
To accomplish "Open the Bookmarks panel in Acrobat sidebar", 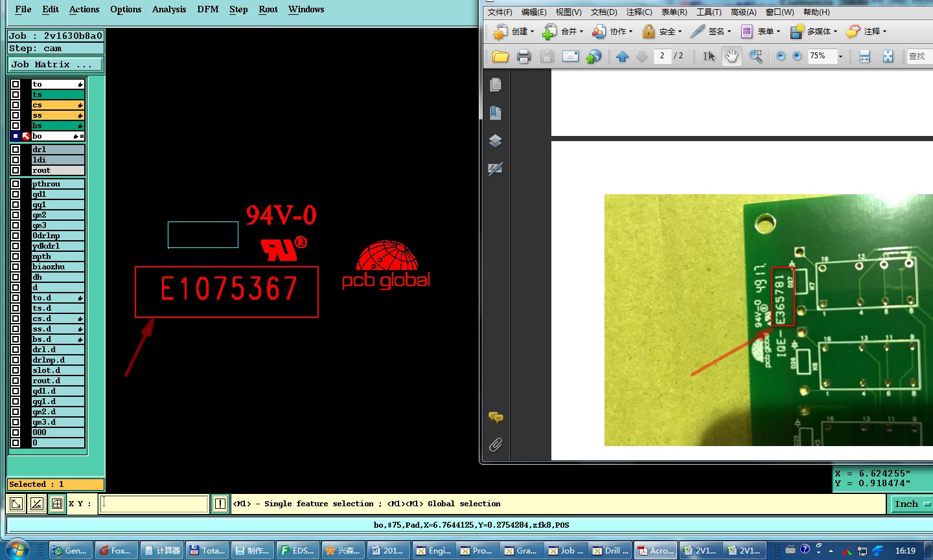I will coord(496,113).
